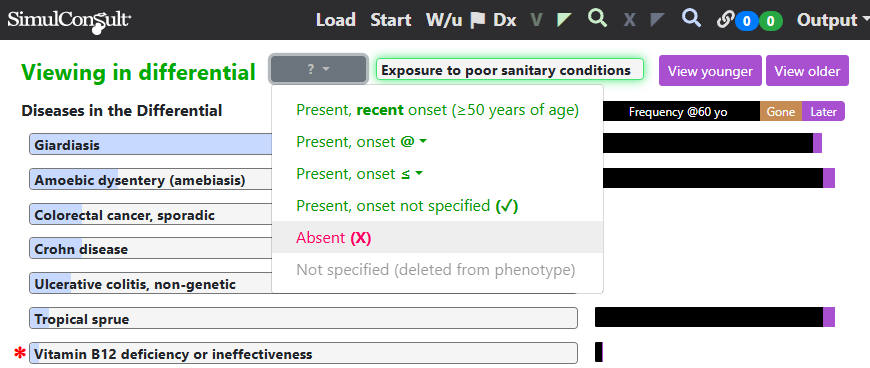Screen dimensions: 870x368
Task: Click the white magnifying glass search icon
Action: pyautogui.click(x=691, y=19)
